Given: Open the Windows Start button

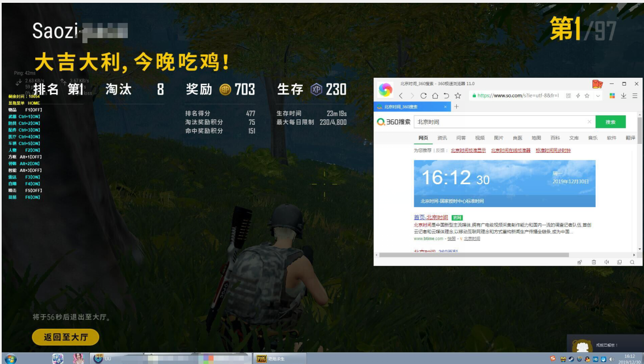Looking at the screenshot, I should 10,358.
